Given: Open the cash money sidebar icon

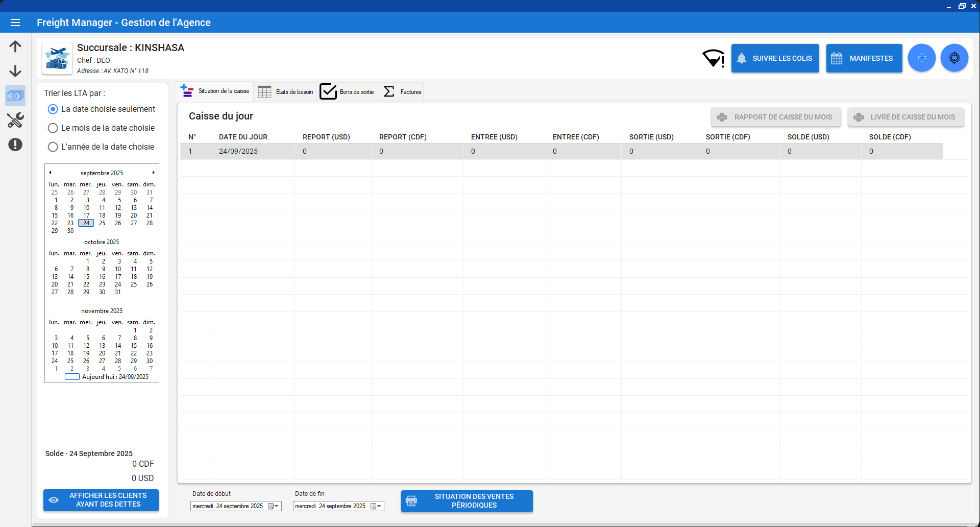Looking at the screenshot, I should tap(15, 96).
